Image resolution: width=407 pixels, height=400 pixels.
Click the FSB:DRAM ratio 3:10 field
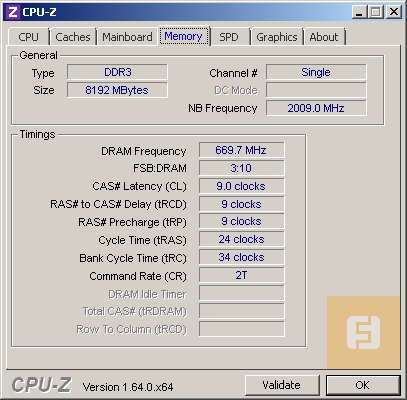click(x=242, y=168)
